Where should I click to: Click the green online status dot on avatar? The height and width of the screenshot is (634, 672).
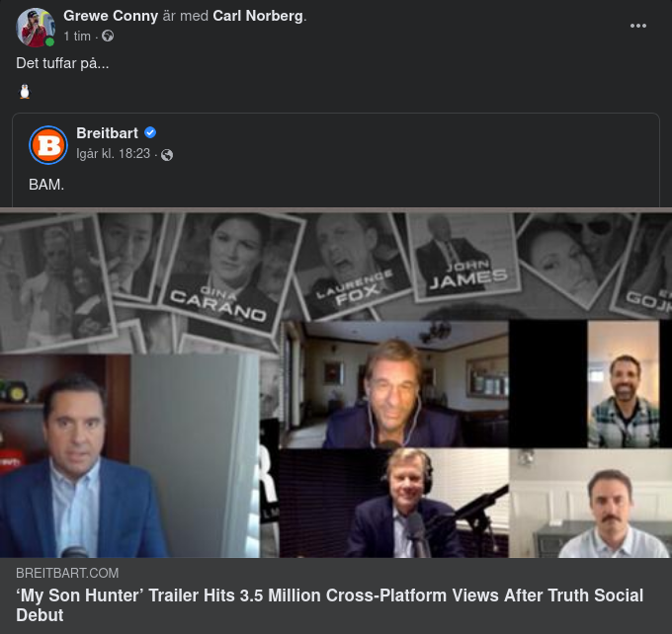click(x=49, y=41)
